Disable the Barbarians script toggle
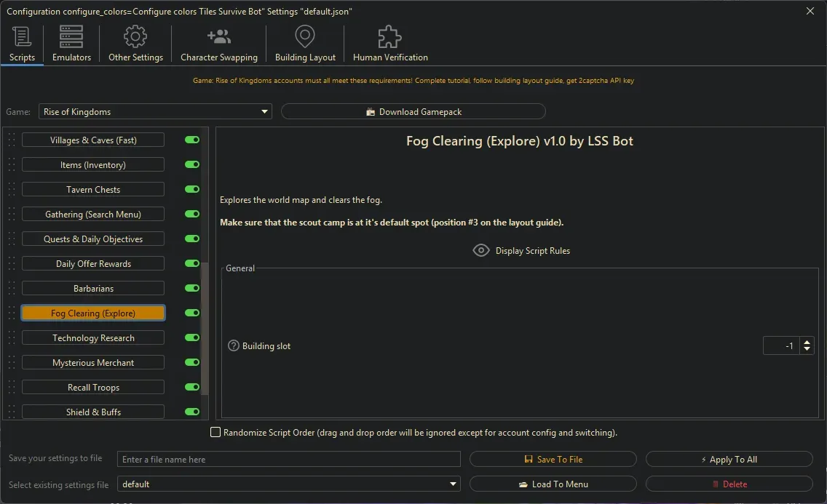827x504 pixels. tap(191, 288)
